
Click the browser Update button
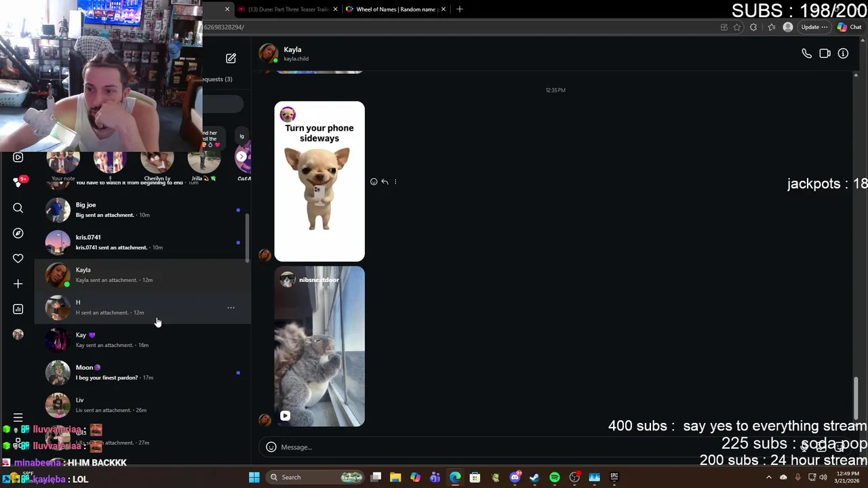814,27
